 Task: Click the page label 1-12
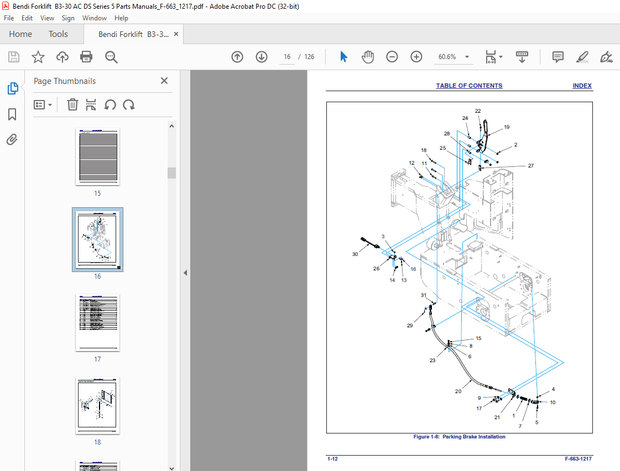(333, 459)
